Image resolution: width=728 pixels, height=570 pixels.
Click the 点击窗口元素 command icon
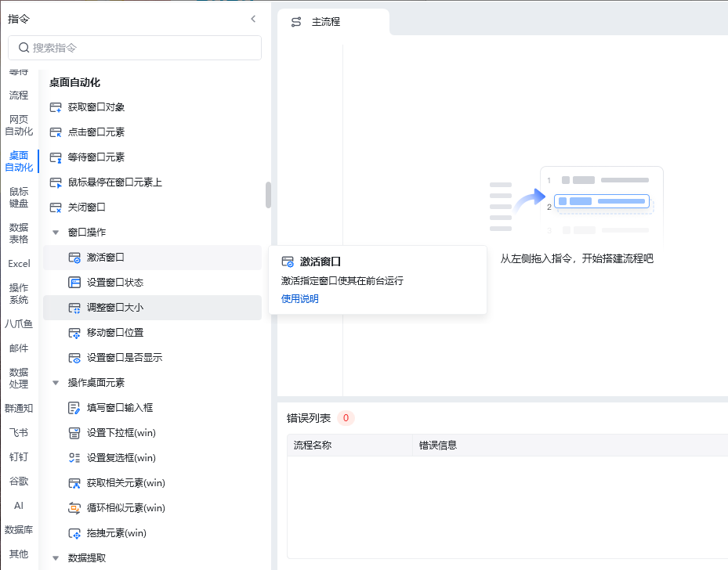click(x=56, y=132)
